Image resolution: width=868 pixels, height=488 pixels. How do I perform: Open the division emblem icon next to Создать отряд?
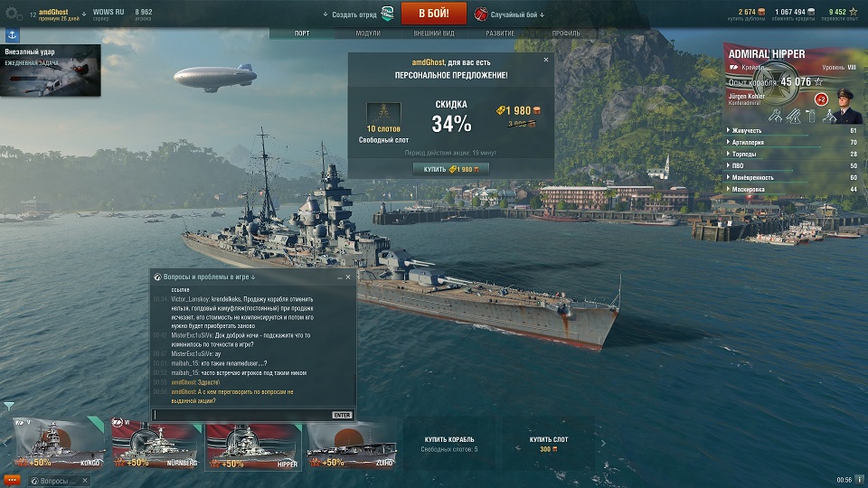pyautogui.click(x=388, y=14)
